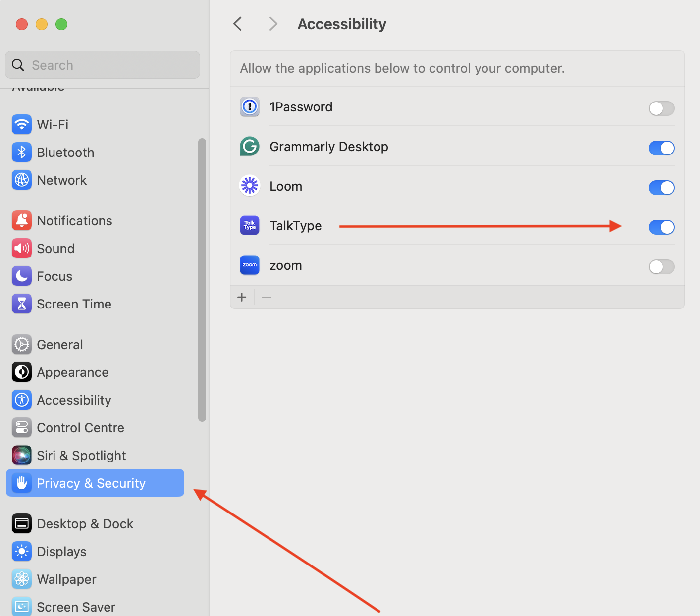Click the Siri & Spotlight icon

pyautogui.click(x=22, y=456)
